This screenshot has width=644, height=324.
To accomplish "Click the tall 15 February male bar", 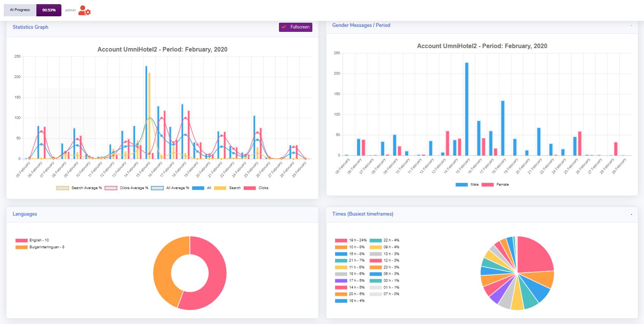I will 467,109.
